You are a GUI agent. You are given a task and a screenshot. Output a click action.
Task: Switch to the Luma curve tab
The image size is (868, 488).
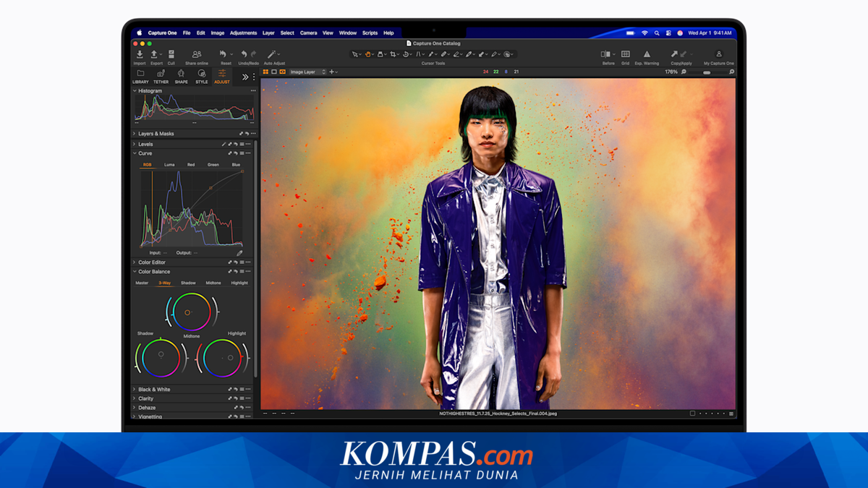pyautogui.click(x=169, y=165)
